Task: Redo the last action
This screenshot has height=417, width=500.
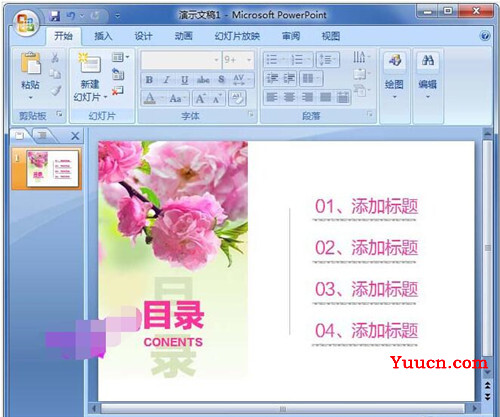Action: [x=95, y=15]
